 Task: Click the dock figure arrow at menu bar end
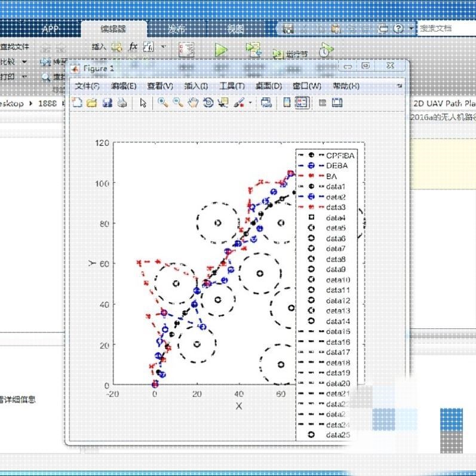(x=400, y=86)
